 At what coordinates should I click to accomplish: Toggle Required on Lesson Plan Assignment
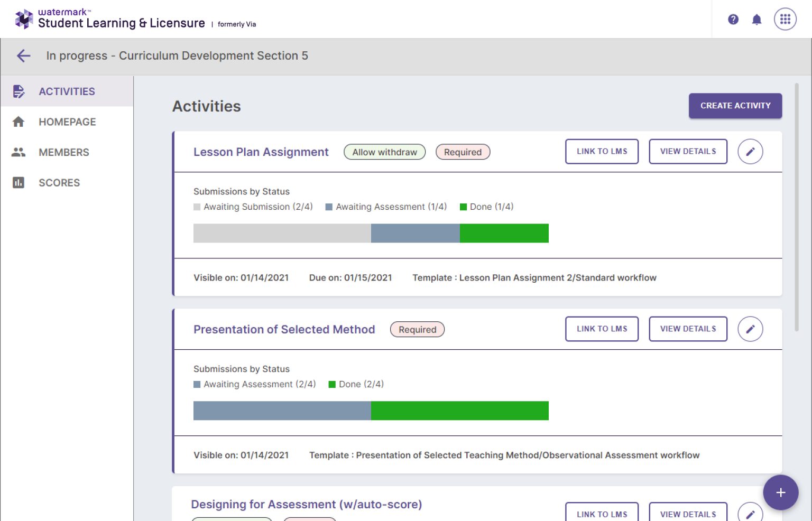click(463, 152)
